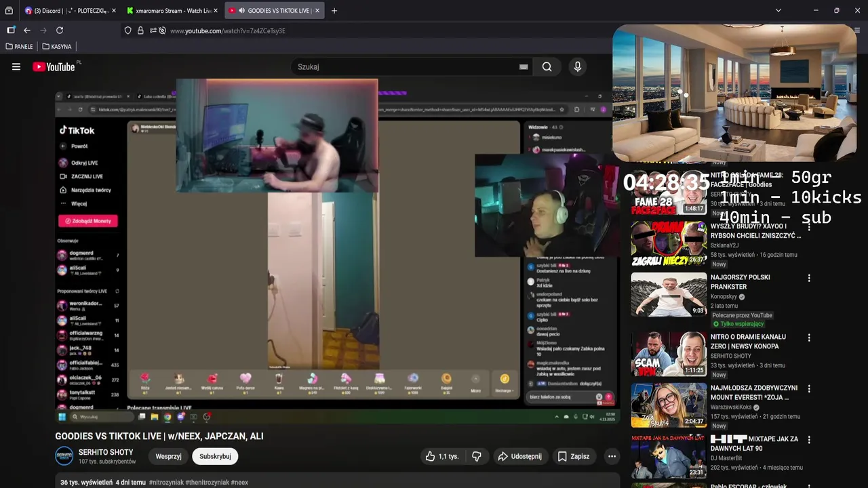Open the tab workspace icon at far left
The width and height of the screenshot is (868, 488).
tap(9, 11)
